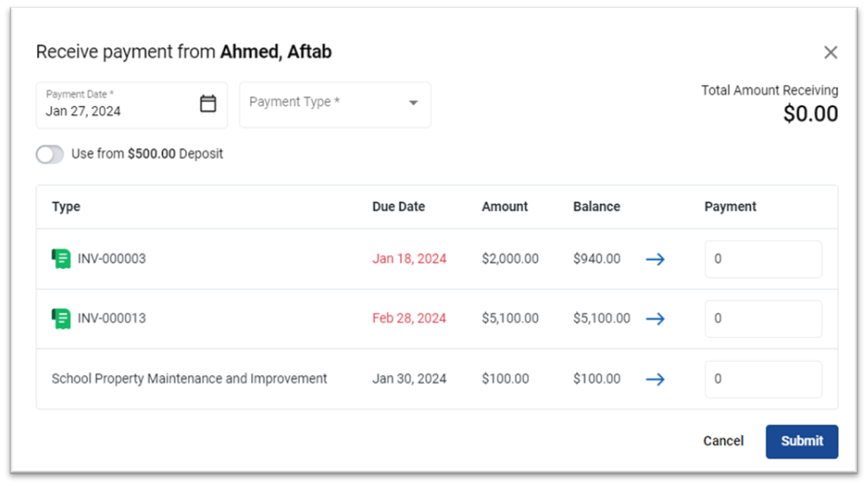Focus the payment input for INV-000003
Viewport: 868px width, 486px height.
pos(762,259)
